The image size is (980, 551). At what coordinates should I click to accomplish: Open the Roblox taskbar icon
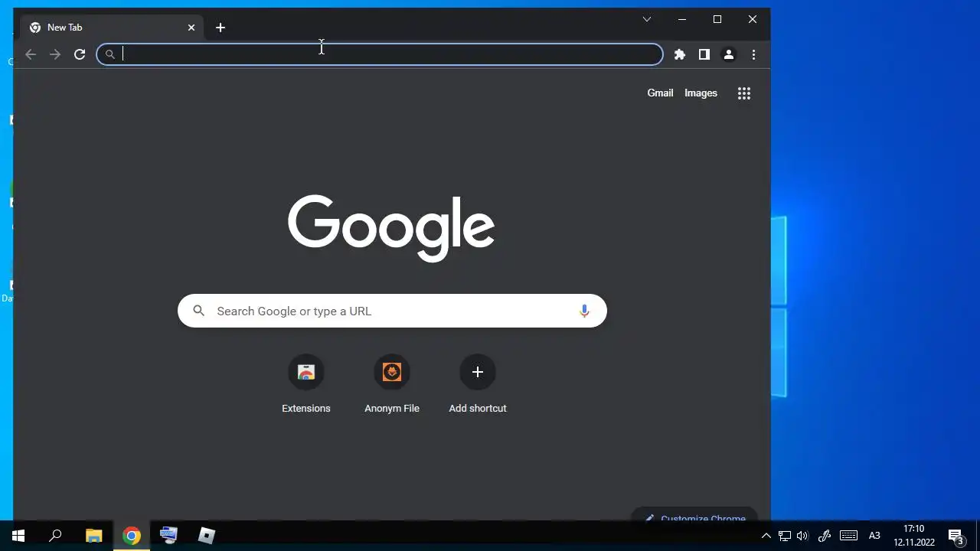207,536
